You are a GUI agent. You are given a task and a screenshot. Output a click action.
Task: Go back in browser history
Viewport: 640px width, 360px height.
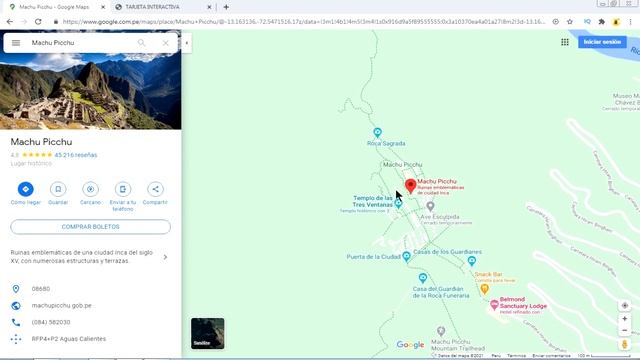tap(10, 22)
